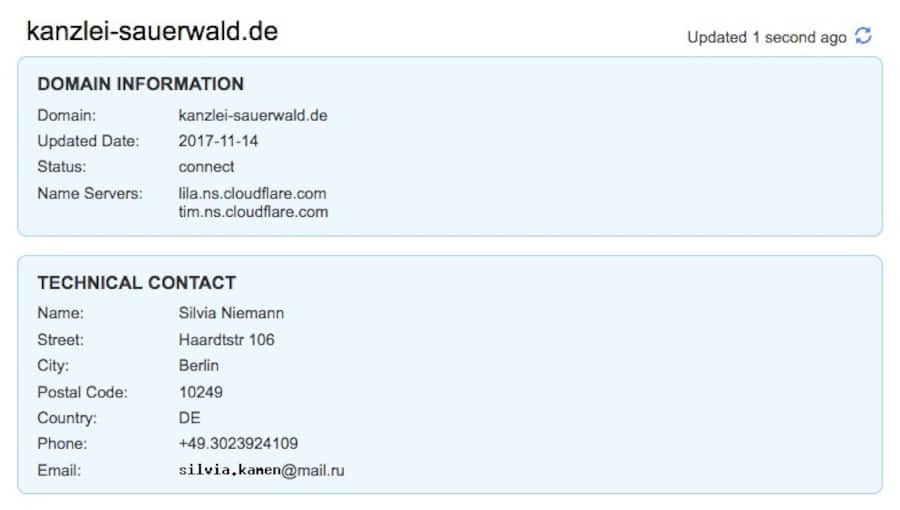
Task: Click the postal code 10249
Action: (201, 391)
